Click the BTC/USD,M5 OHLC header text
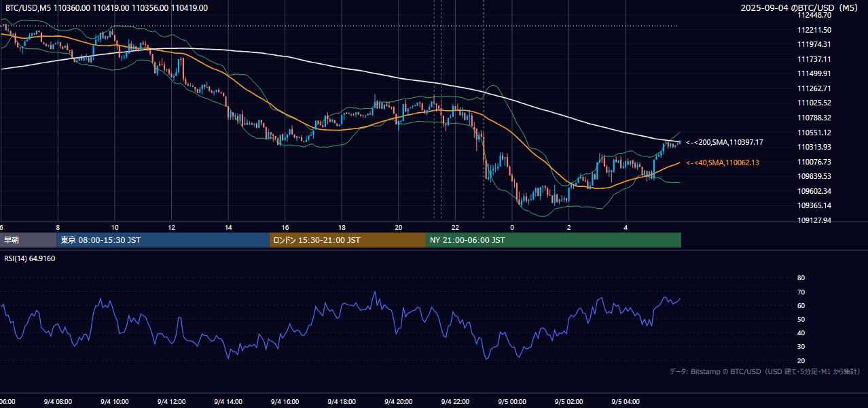The image size is (868, 408). click(x=107, y=8)
